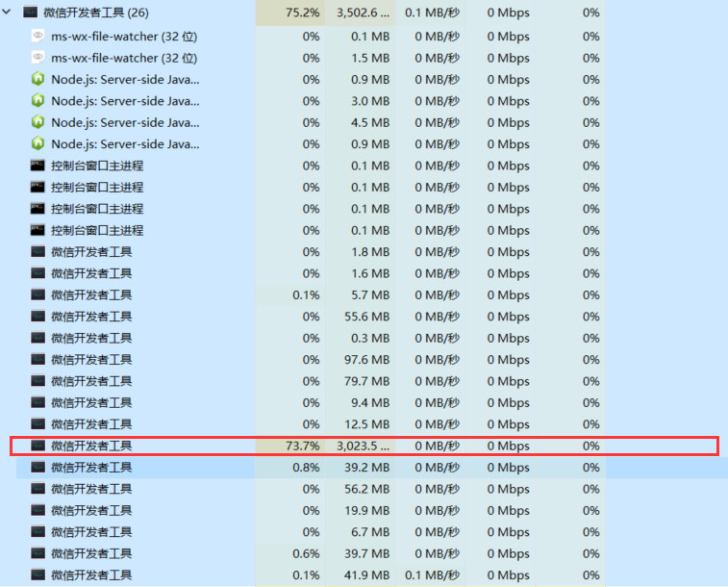Select the 9.4 MB memory cell
This screenshot has width=728, height=587.
click(x=370, y=402)
